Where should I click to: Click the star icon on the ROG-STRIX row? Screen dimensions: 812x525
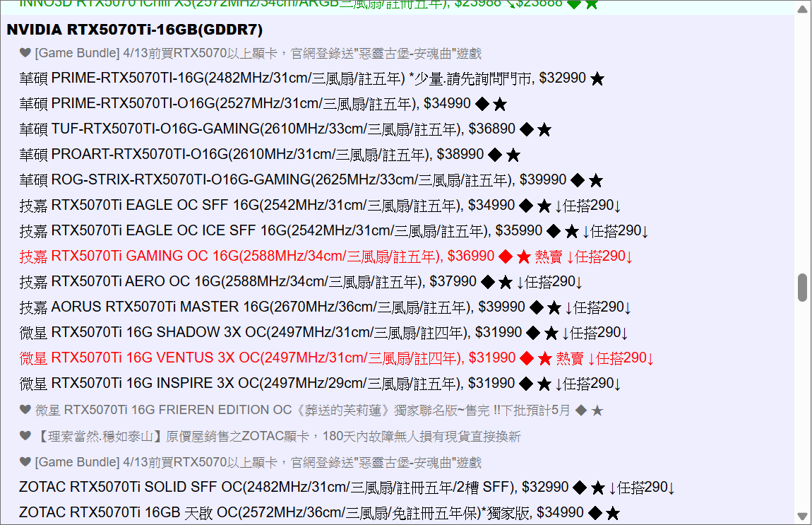596,180
